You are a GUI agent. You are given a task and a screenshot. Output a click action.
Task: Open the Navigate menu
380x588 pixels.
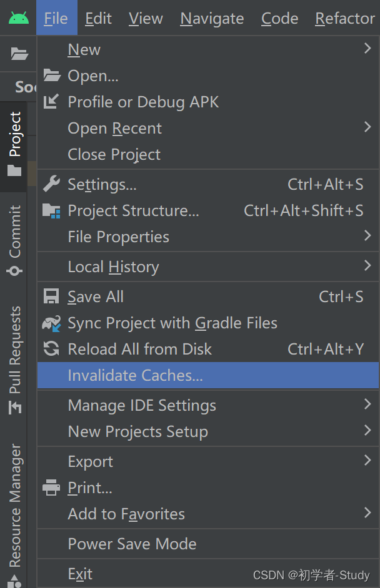pyautogui.click(x=212, y=18)
